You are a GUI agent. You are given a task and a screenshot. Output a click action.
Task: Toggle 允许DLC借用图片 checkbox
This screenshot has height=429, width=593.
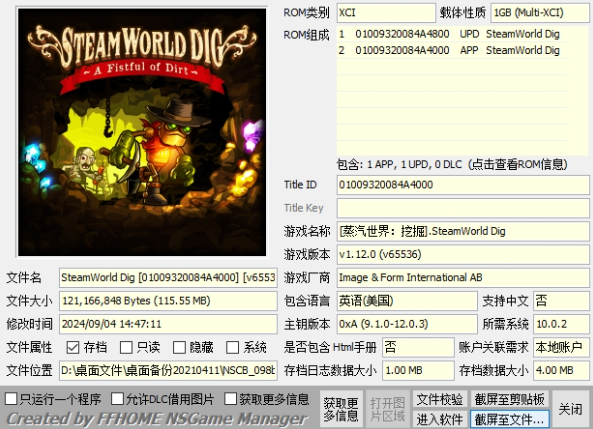118,399
